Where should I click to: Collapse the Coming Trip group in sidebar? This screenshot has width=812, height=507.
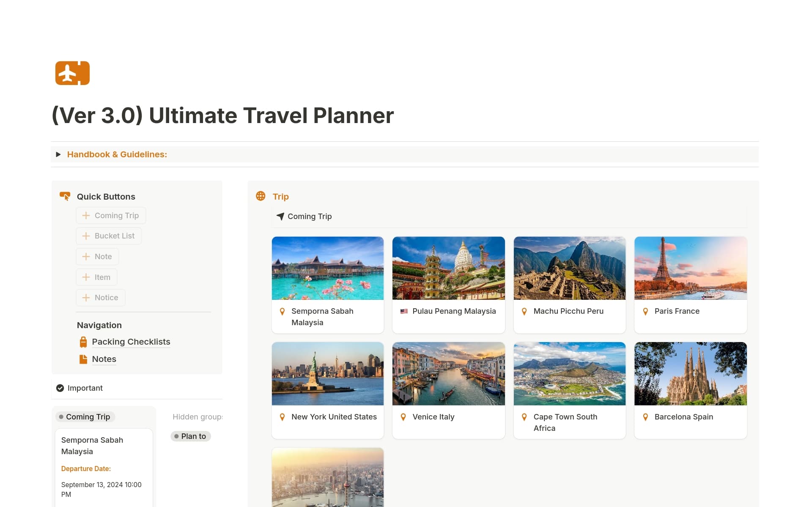click(85, 417)
